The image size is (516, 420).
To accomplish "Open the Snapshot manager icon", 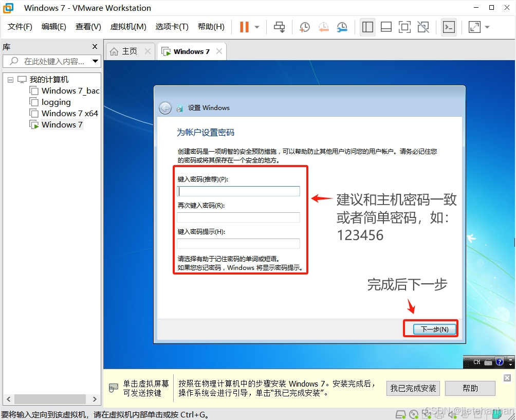I will (x=342, y=27).
